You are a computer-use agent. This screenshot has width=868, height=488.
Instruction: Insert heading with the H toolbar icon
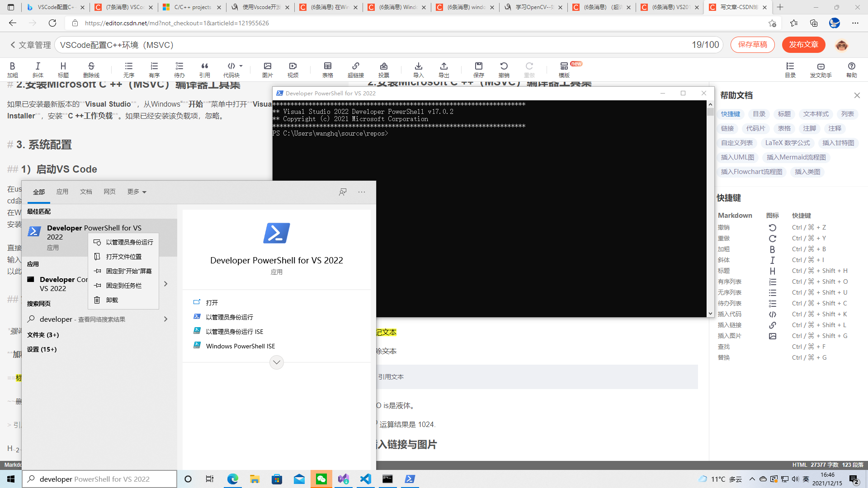pyautogui.click(x=63, y=70)
